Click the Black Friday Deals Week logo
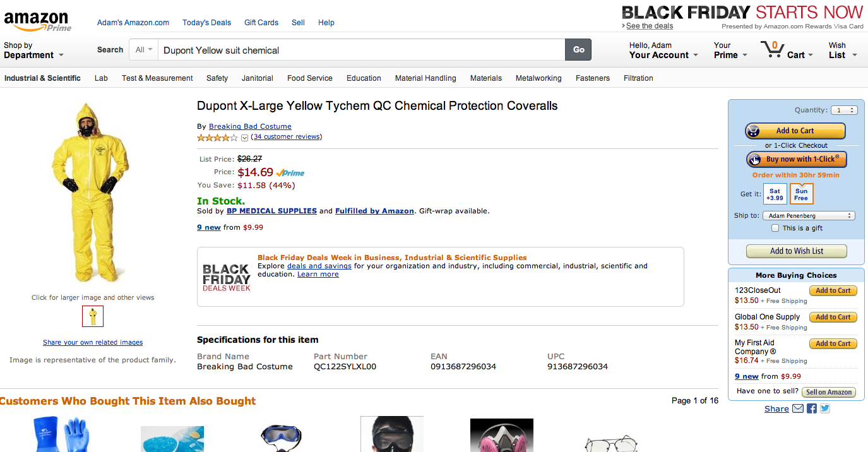Screen dimensions: 868x452 pos(227,277)
